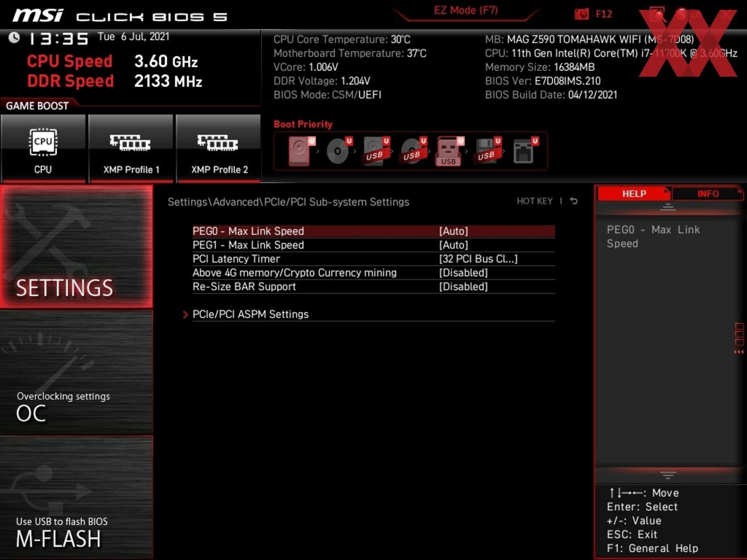
Task: Click the GAME BOOST label
Action: tap(37, 106)
